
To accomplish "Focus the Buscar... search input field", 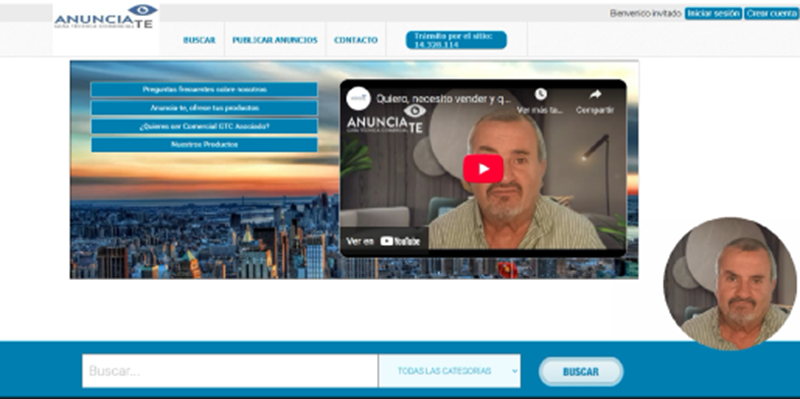I will click(230, 371).
